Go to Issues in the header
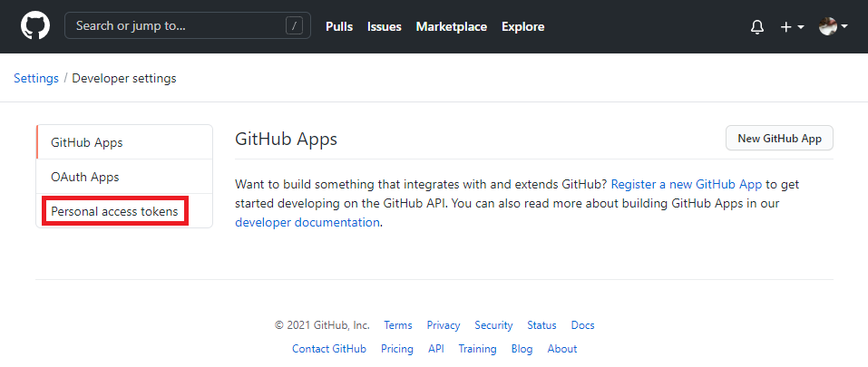This screenshot has width=868, height=367. (385, 26)
